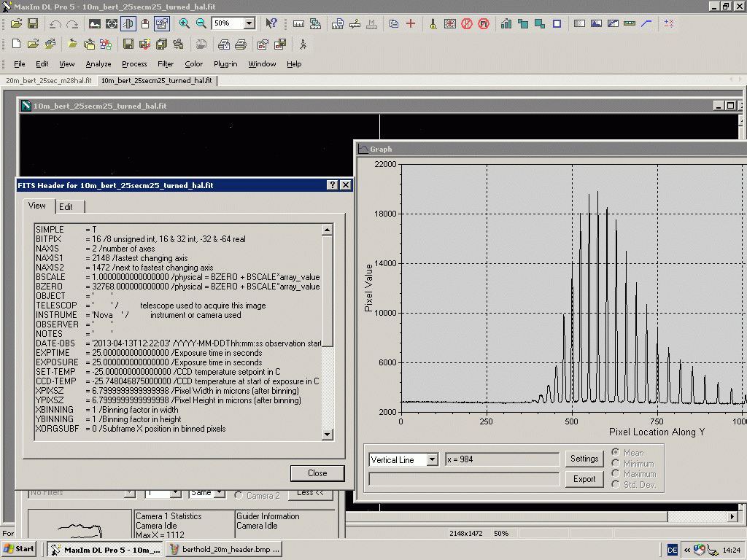The width and height of the screenshot is (747, 560).
Task: Expand the Vertical Line graph mode dropdown
Action: (x=432, y=459)
